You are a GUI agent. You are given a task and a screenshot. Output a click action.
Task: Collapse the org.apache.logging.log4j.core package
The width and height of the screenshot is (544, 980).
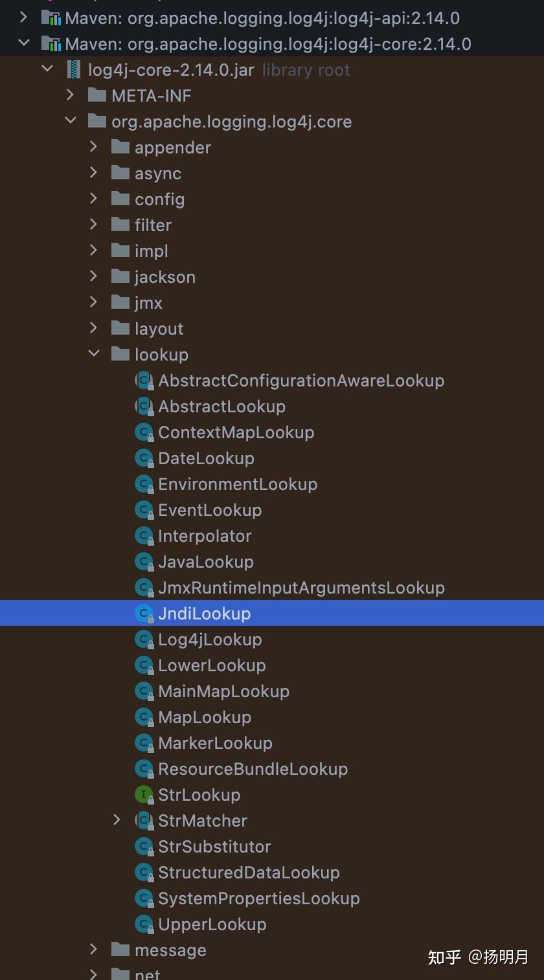(71, 121)
